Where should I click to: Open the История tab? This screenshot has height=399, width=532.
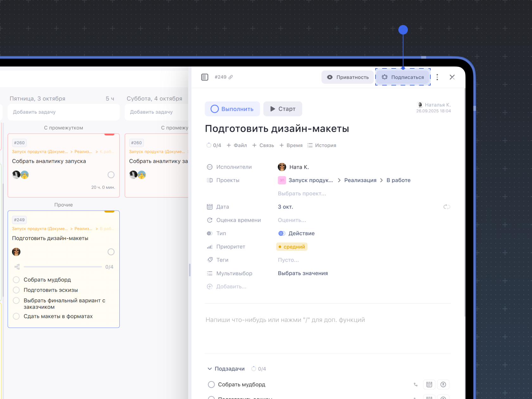[322, 145]
